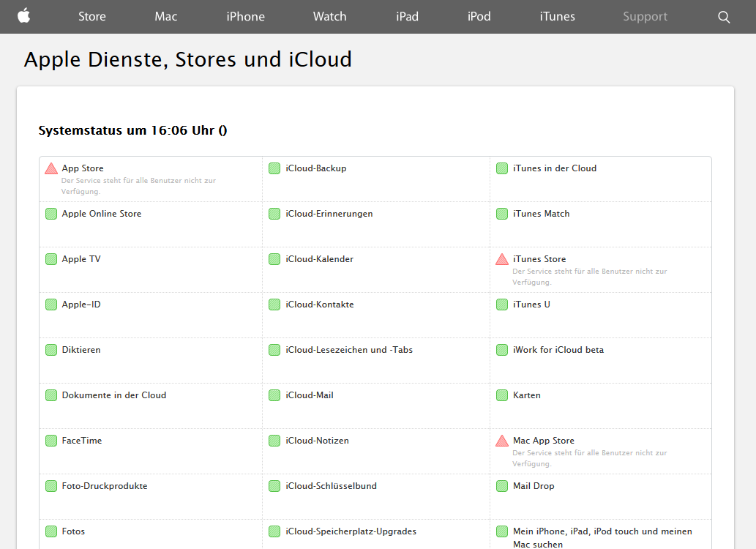This screenshot has width=756, height=549.
Task: Click green status icon for Karten
Action: click(x=502, y=395)
